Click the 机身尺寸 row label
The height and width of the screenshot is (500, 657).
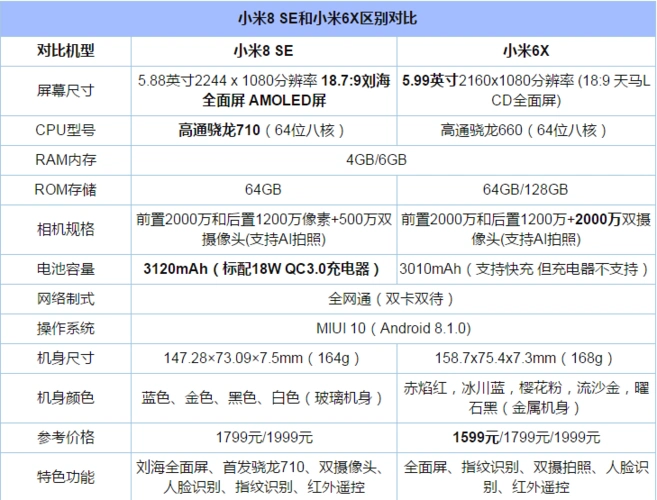[66, 358]
